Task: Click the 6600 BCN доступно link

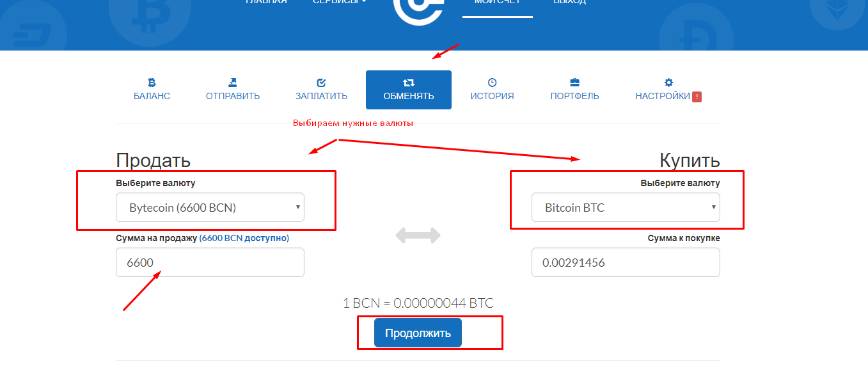Action: coord(244,238)
